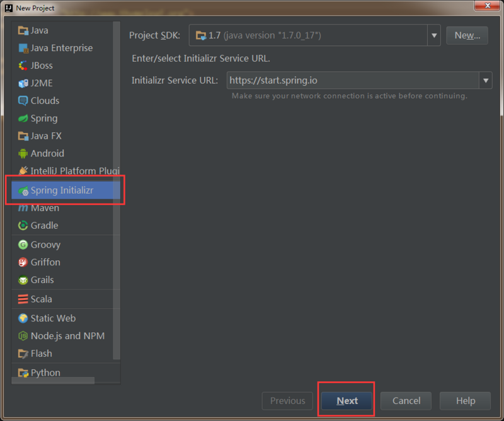Select the Maven m icon

click(23, 208)
